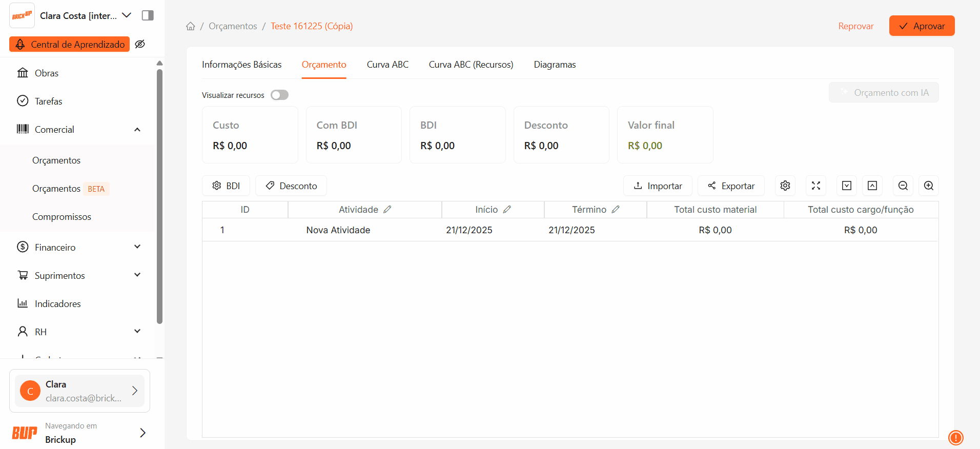Expand the Suprimentos menu section
Screen dimensions: 980x449
137,275
